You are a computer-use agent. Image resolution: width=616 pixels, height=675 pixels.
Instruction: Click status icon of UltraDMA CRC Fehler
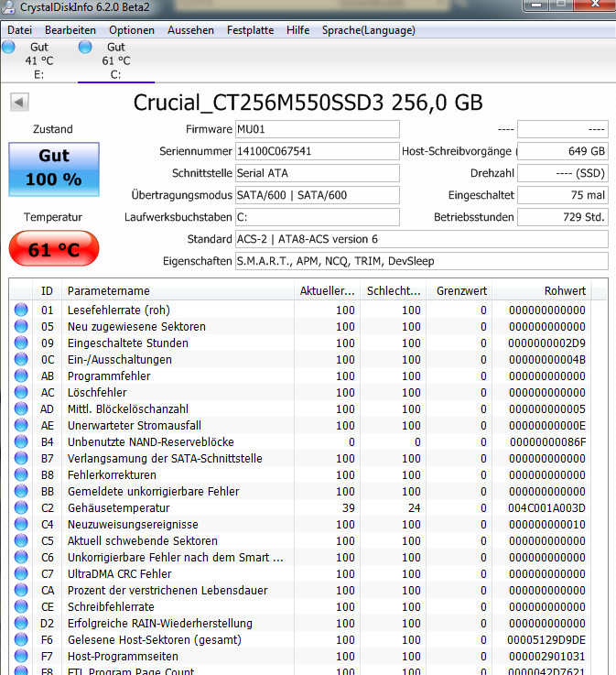pyautogui.click(x=21, y=573)
